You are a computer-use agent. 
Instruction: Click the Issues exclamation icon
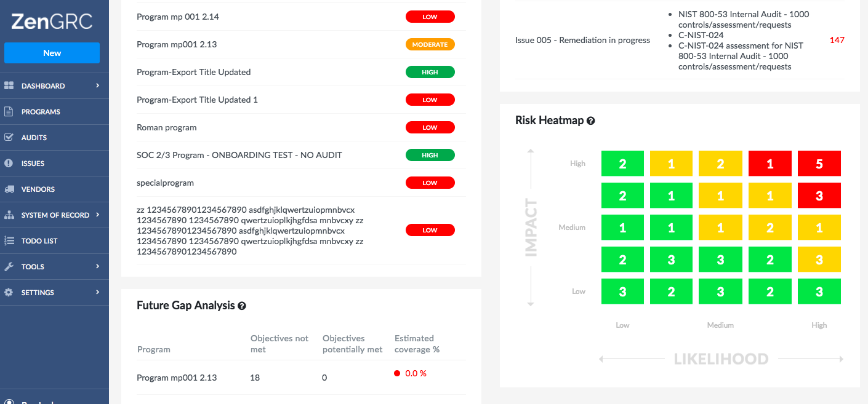tap(9, 164)
